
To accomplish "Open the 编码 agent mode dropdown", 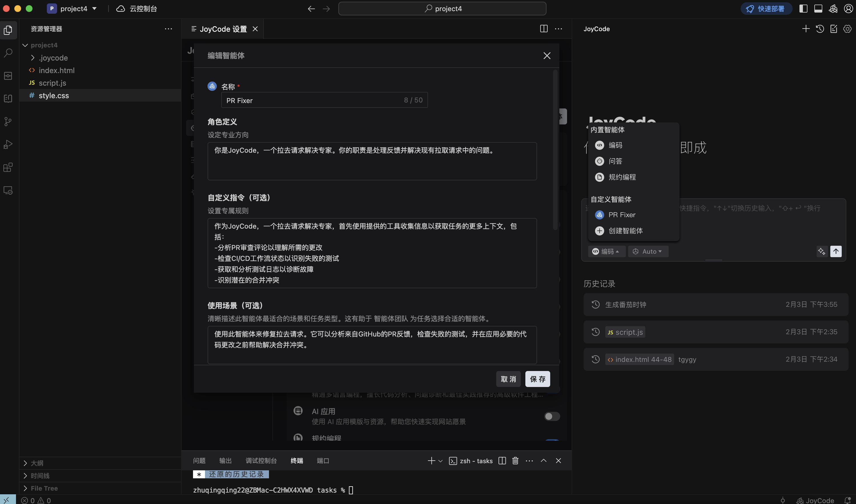I will coord(607,251).
